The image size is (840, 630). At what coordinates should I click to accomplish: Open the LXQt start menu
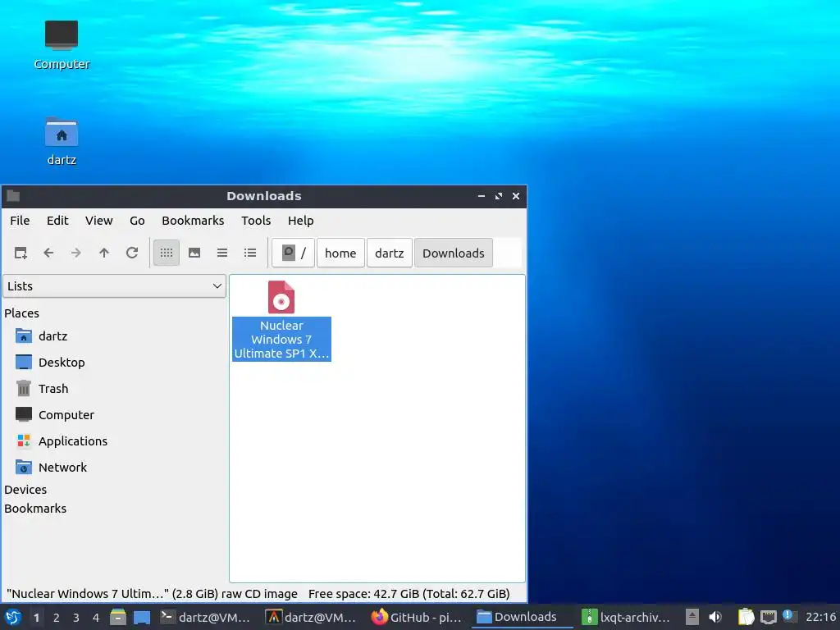click(x=13, y=617)
